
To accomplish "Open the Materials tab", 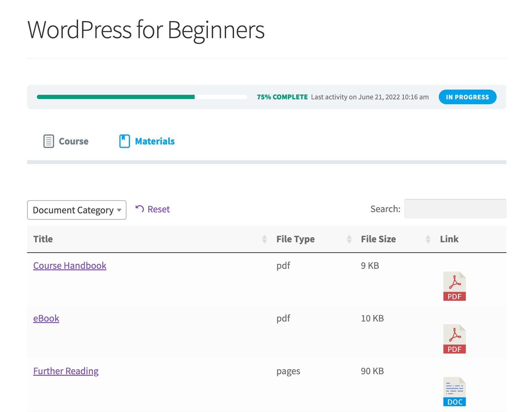I will 154,141.
